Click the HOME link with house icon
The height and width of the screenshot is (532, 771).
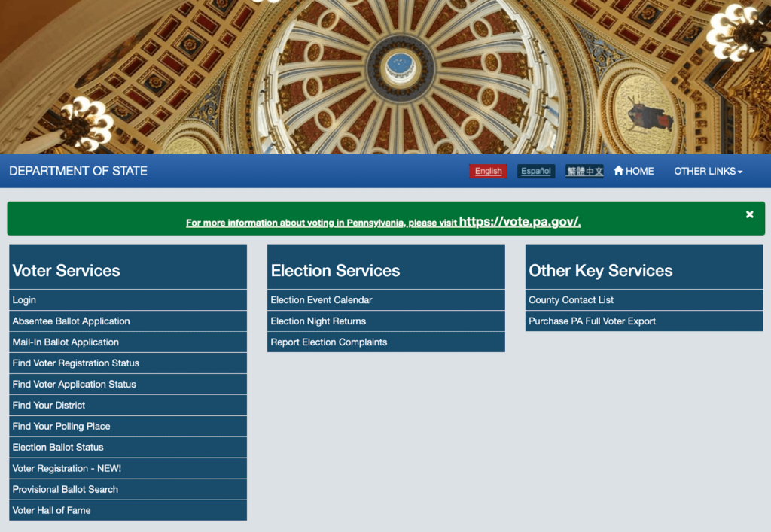[633, 171]
